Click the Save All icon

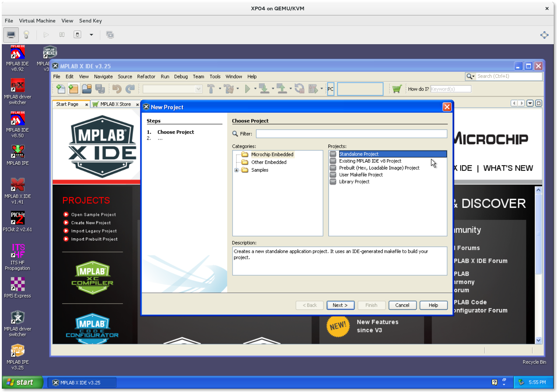(100, 89)
